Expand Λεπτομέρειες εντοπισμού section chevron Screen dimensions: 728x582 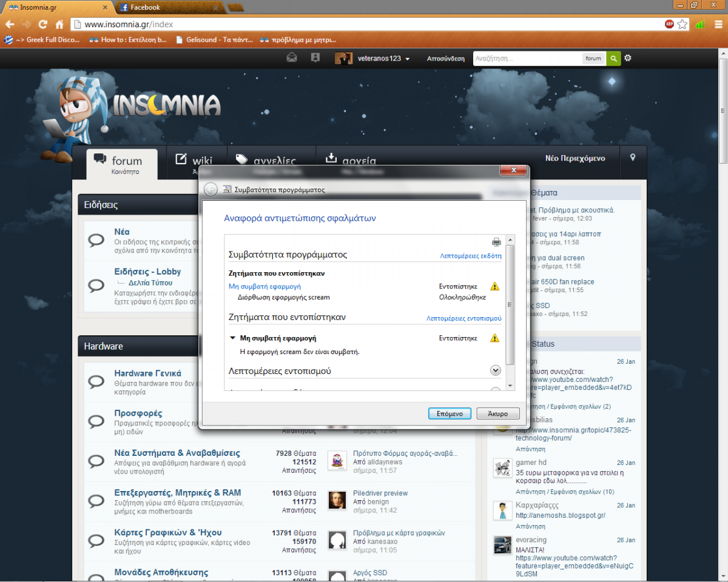[495, 370]
